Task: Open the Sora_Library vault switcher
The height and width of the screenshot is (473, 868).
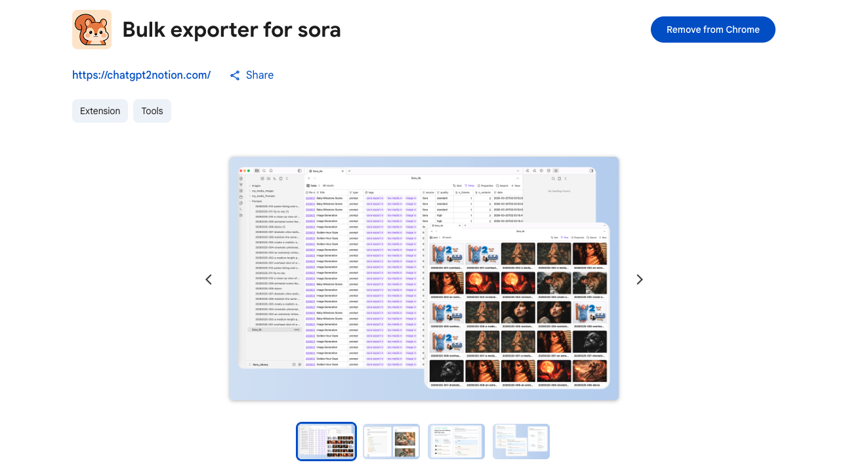Action: click(x=260, y=364)
